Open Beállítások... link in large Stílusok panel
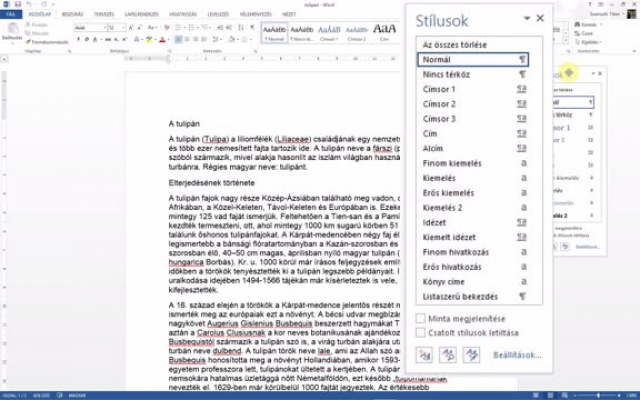This screenshot has width=640, height=400. pos(517,355)
